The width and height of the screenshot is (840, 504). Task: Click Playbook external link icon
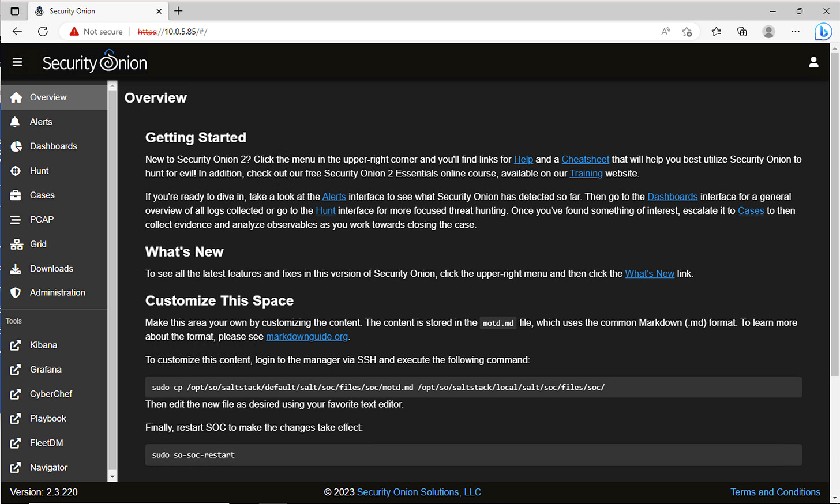point(16,419)
